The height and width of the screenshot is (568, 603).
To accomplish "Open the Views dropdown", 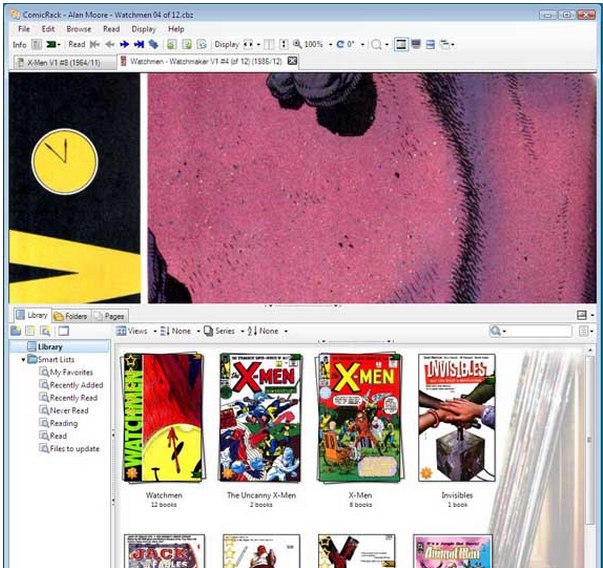I will [x=136, y=331].
